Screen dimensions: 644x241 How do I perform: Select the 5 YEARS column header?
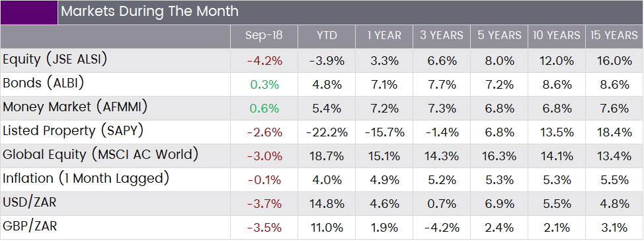pyautogui.click(x=499, y=36)
